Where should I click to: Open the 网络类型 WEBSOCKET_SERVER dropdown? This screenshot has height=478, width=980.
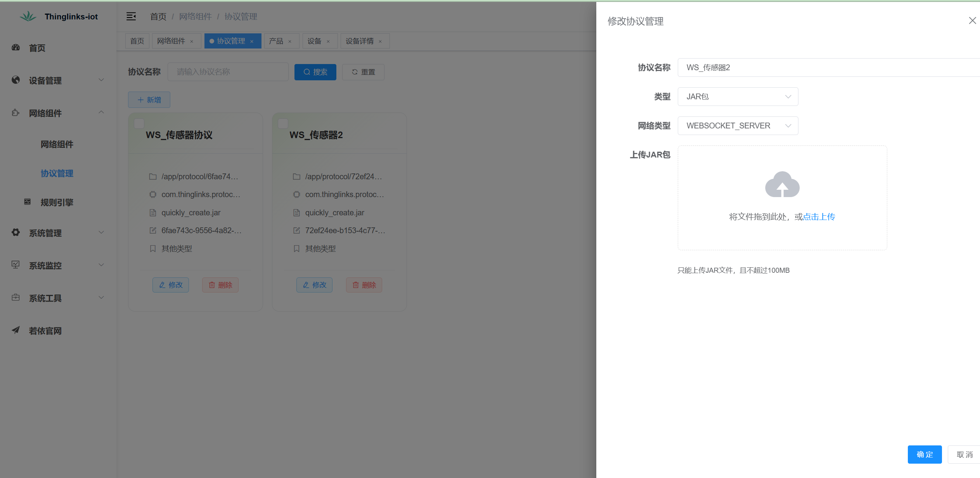pos(737,125)
